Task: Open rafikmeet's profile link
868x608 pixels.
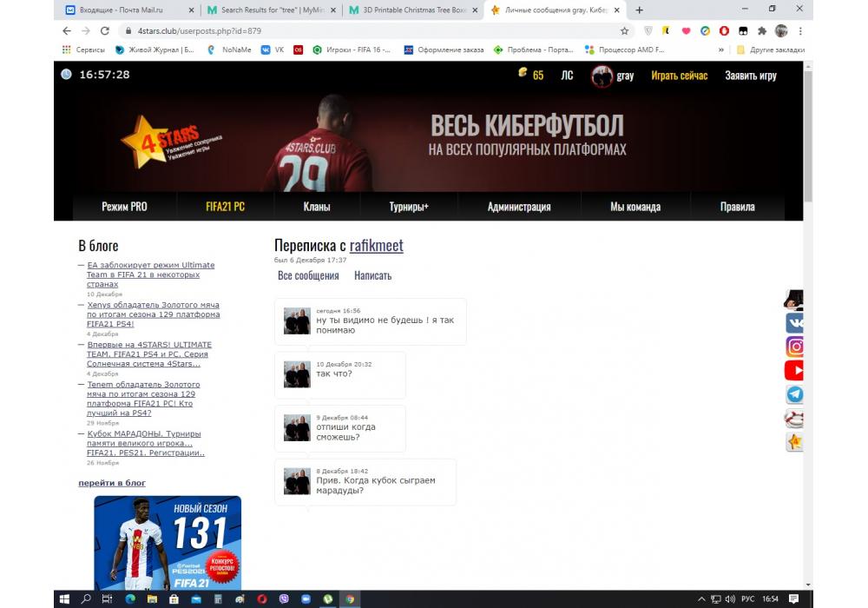Action: pyautogui.click(x=376, y=246)
